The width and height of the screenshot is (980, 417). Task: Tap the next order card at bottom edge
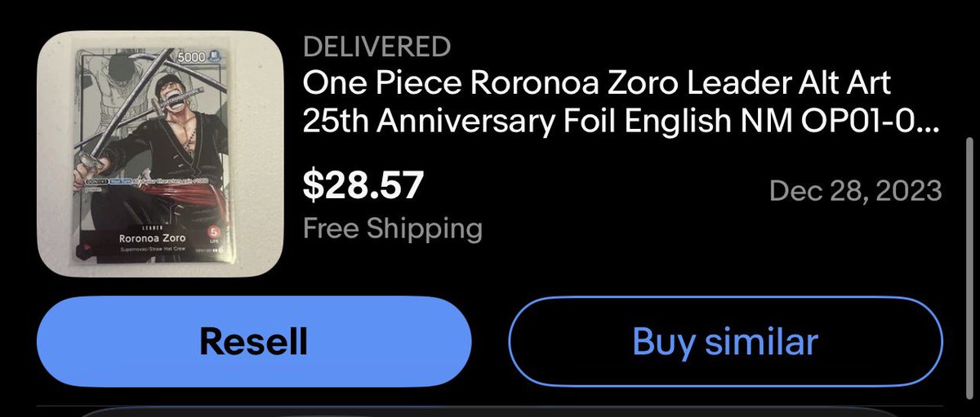coord(490,410)
